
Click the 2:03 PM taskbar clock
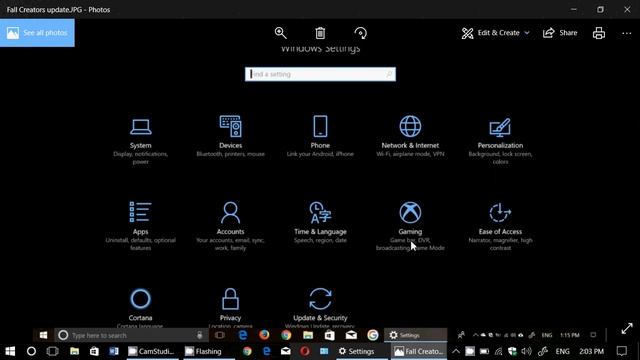point(591,351)
